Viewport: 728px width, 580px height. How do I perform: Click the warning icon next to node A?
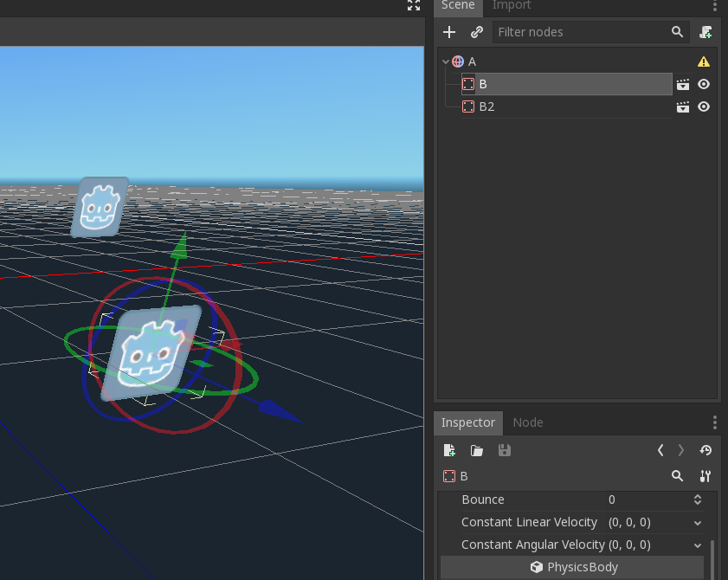pos(704,61)
